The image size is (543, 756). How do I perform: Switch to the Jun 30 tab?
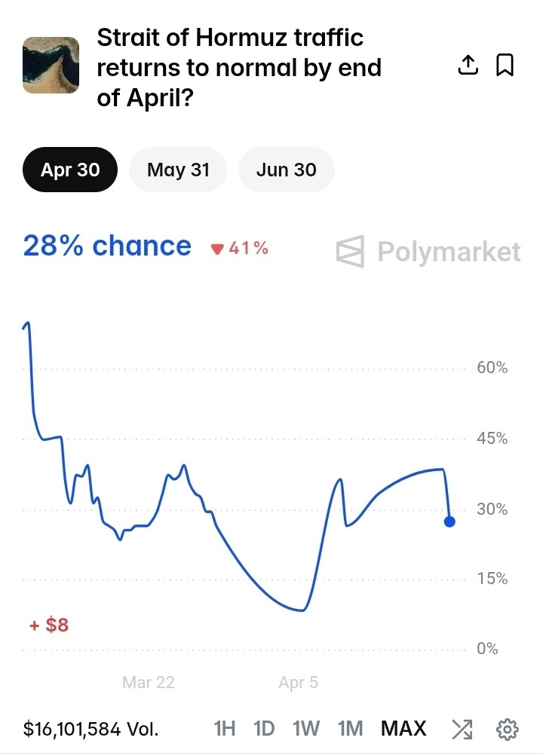coord(286,170)
